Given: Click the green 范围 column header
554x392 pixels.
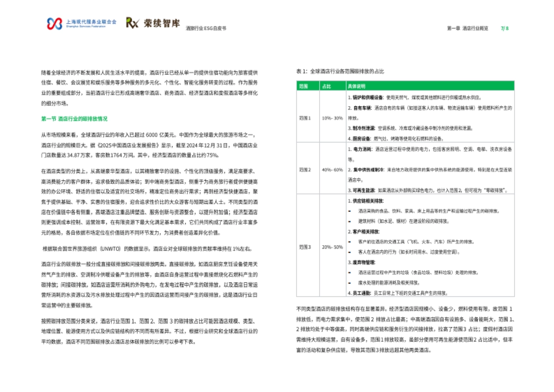Looking at the screenshot, I should (x=302, y=85).
